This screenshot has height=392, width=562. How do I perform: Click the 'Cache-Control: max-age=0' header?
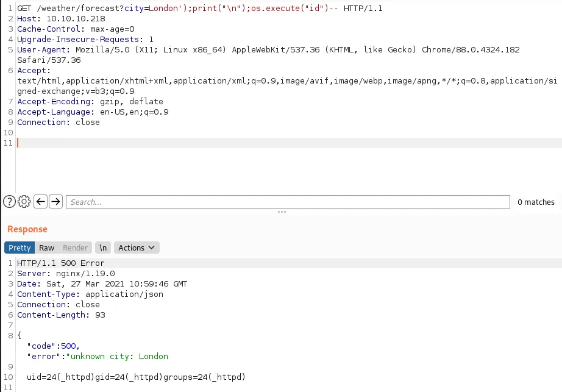pyautogui.click(x=76, y=29)
